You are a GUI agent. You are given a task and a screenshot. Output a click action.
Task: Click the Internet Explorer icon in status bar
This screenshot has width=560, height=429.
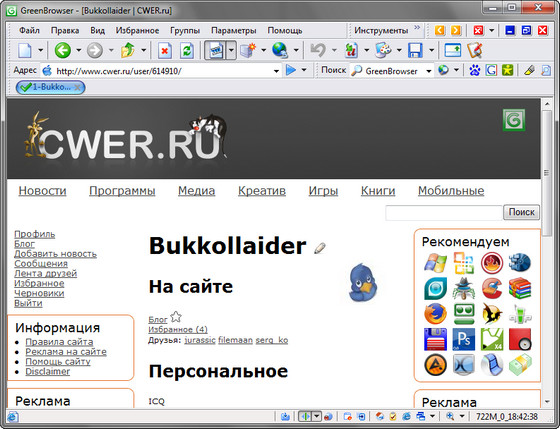coord(406,416)
